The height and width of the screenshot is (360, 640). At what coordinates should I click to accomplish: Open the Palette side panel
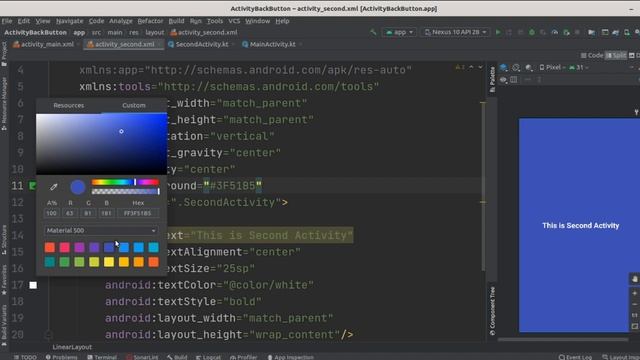tap(492, 80)
